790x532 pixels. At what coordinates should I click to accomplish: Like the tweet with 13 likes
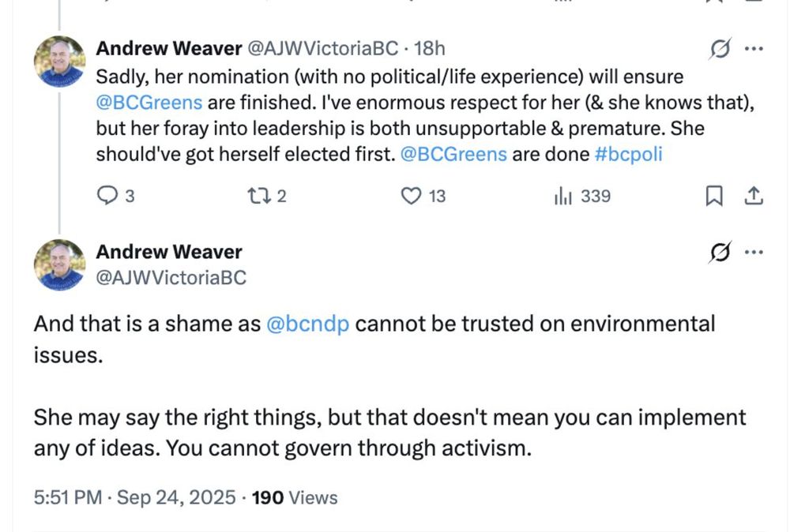pyautogui.click(x=412, y=196)
